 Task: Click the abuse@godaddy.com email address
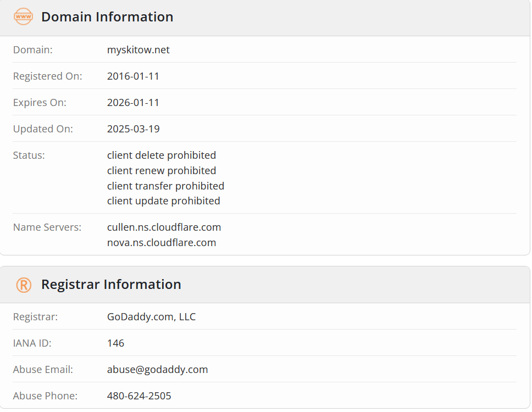tap(157, 370)
